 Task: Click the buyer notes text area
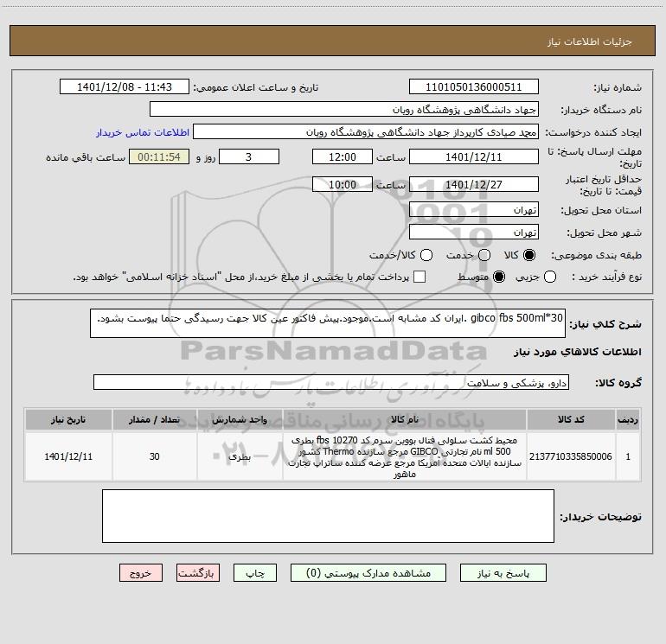click(328, 516)
